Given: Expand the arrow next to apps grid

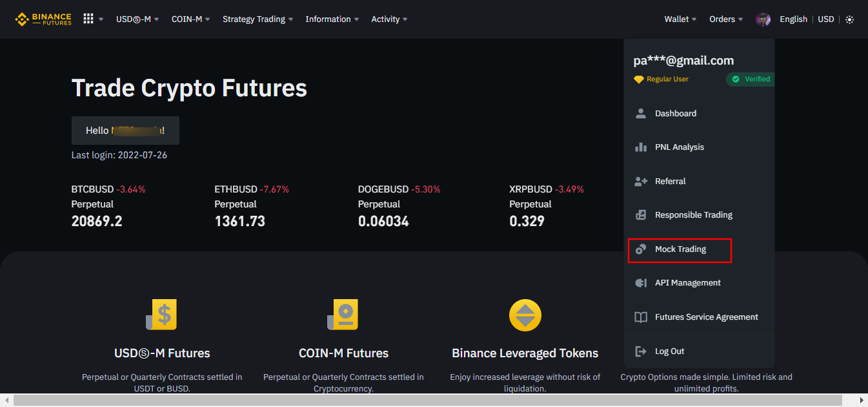Looking at the screenshot, I should coord(101,19).
